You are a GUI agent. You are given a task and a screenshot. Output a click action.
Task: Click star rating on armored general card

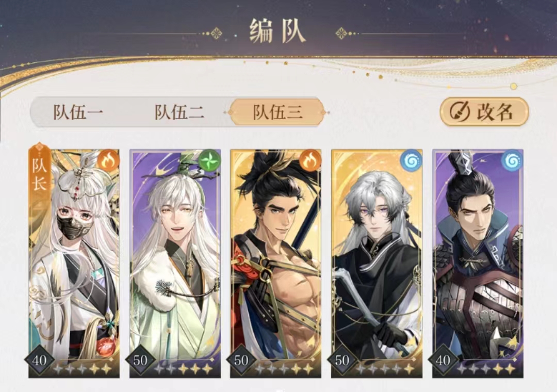tap(486, 369)
